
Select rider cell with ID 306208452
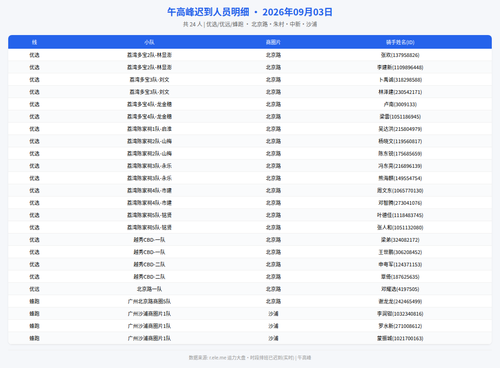point(400,252)
